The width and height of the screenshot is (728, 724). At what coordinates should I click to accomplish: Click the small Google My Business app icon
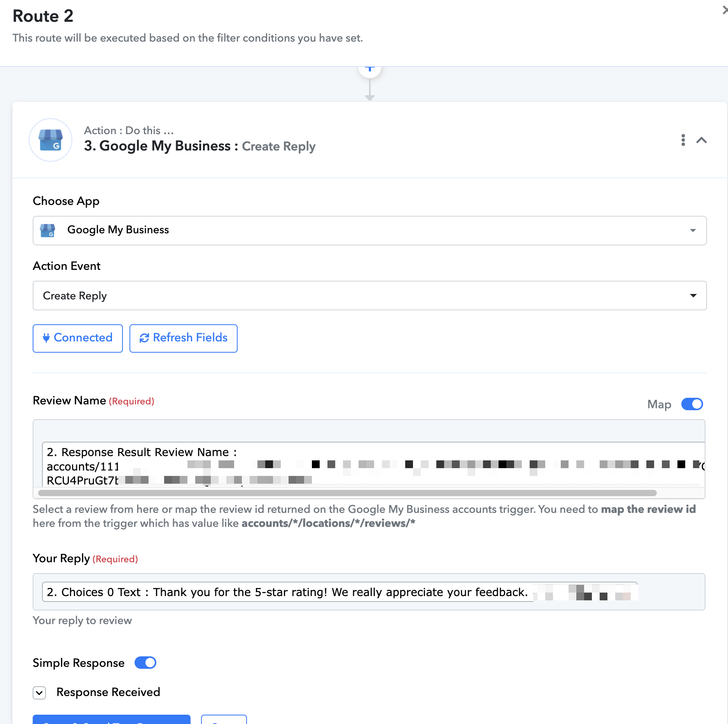(x=47, y=230)
